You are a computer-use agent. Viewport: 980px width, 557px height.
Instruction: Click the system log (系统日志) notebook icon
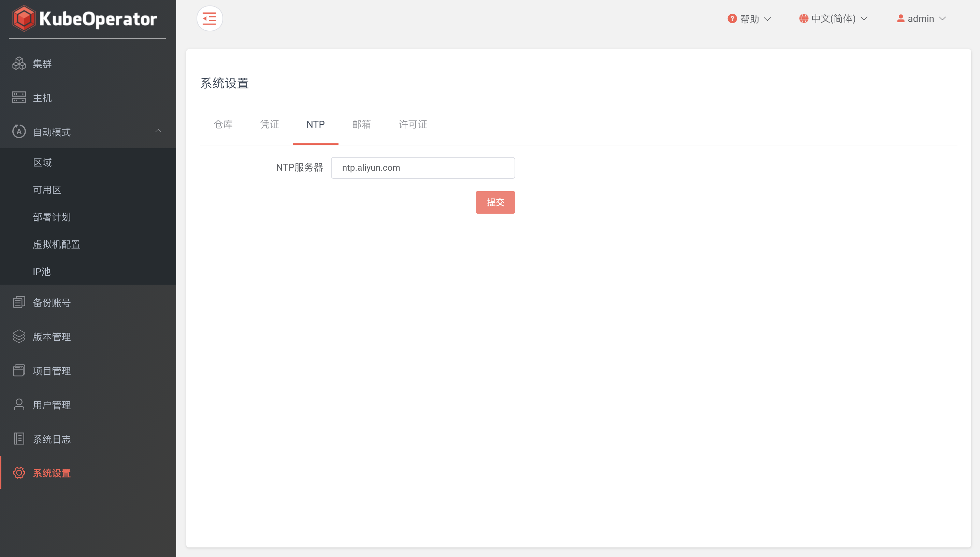pyautogui.click(x=19, y=439)
